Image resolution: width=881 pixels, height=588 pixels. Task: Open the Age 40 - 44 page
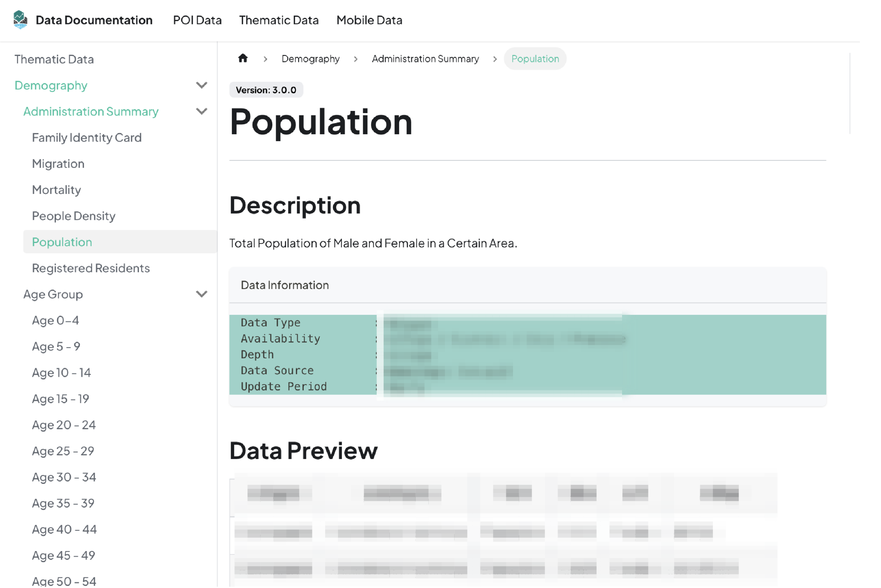pos(64,529)
